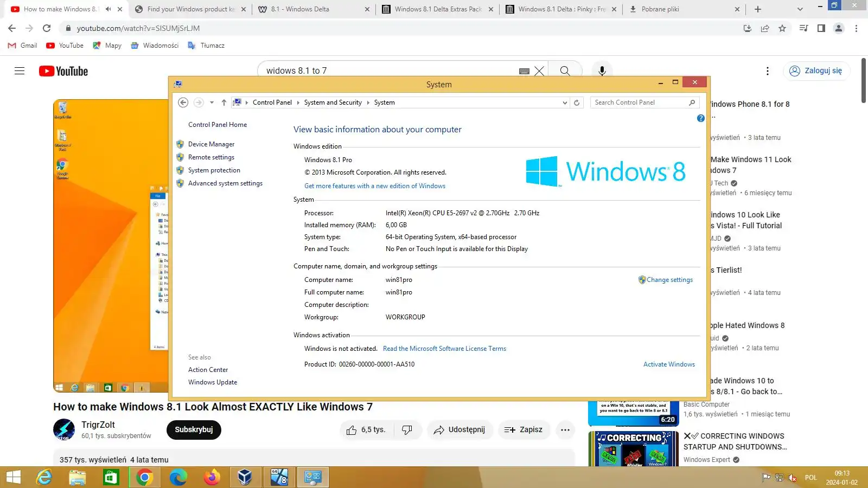Viewport: 868px width, 488px height.
Task: Open VirtualBox from the taskbar
Action: [245, 477]
